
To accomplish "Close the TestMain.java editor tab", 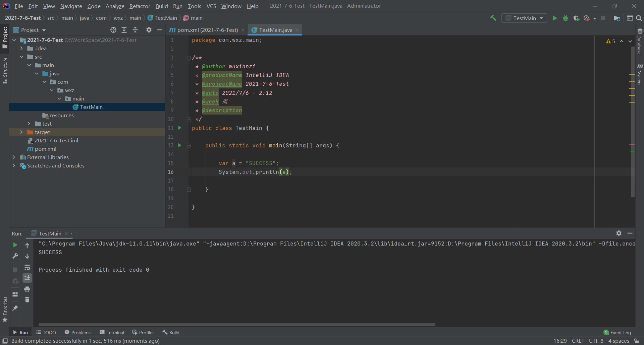I will pos(297,30).
